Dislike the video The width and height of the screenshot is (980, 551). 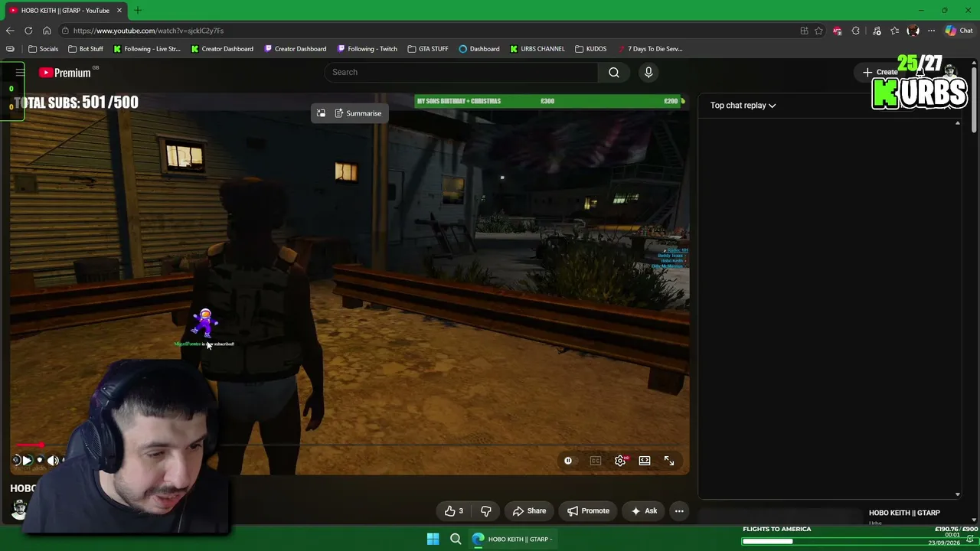point(485,511)
